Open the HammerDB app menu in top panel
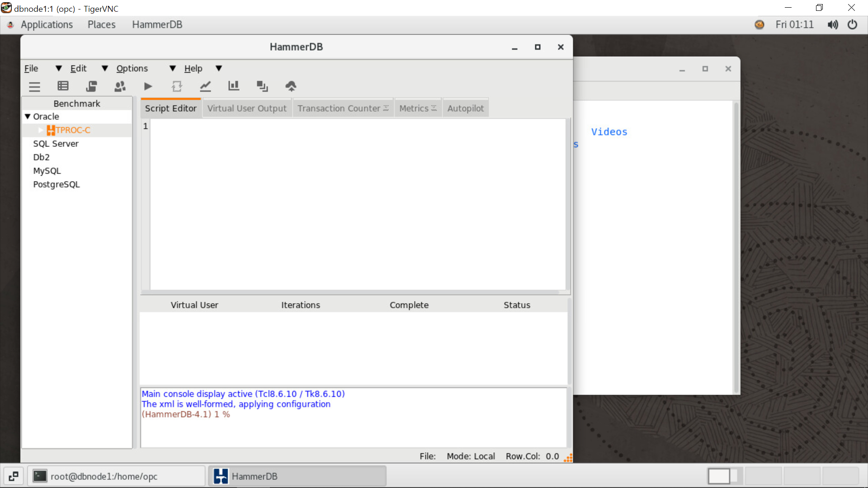The image size is (868, 488). [157, 25]
